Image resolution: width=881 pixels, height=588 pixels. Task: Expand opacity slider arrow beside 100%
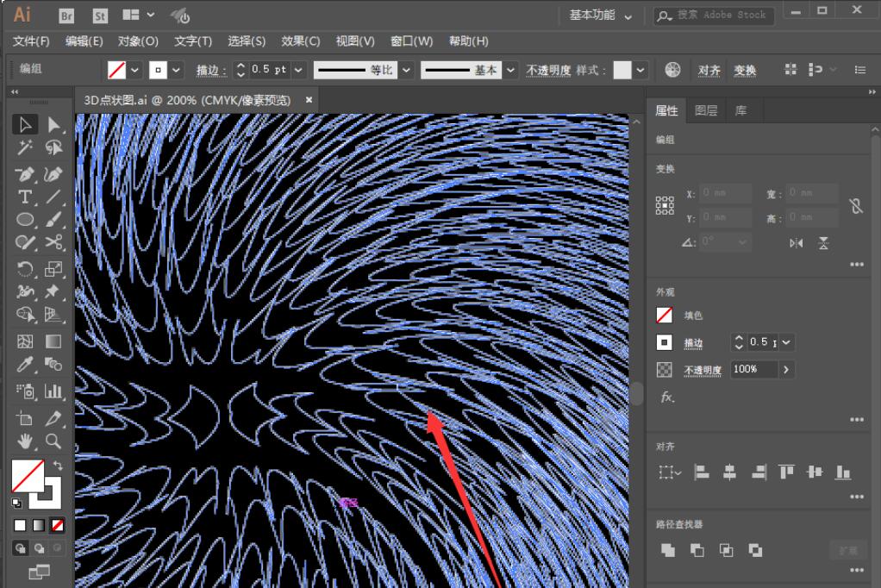786,369
